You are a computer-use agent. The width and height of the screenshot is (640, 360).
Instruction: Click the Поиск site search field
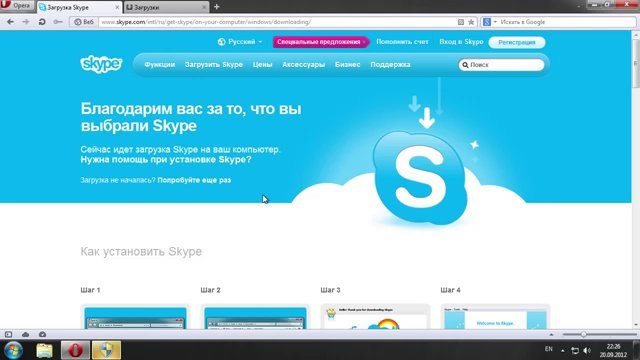click(501, 65)
